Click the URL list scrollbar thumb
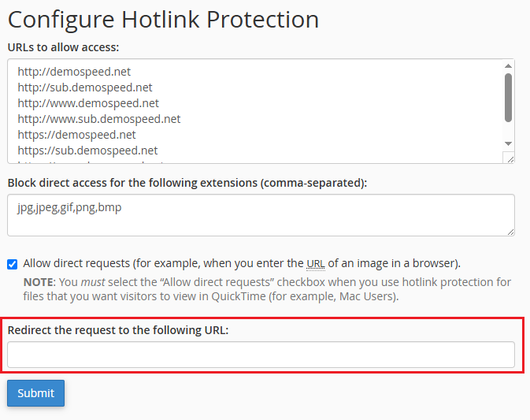The width and height of the screenshot is (530, 420). [508, 97]
